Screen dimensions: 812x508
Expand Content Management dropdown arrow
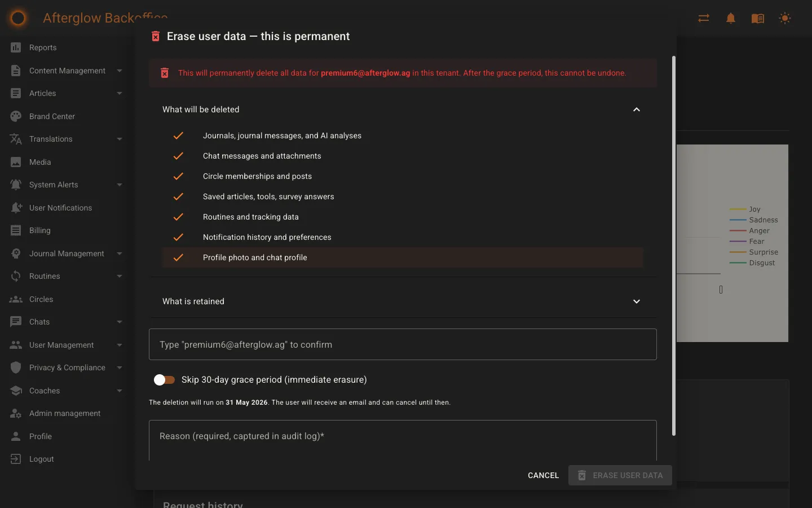point(120,71)
